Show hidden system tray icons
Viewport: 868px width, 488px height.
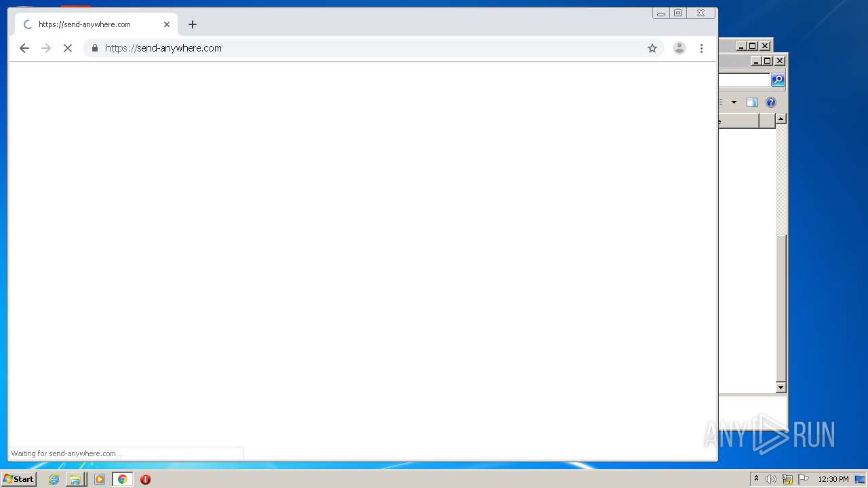tap(756, 479)
